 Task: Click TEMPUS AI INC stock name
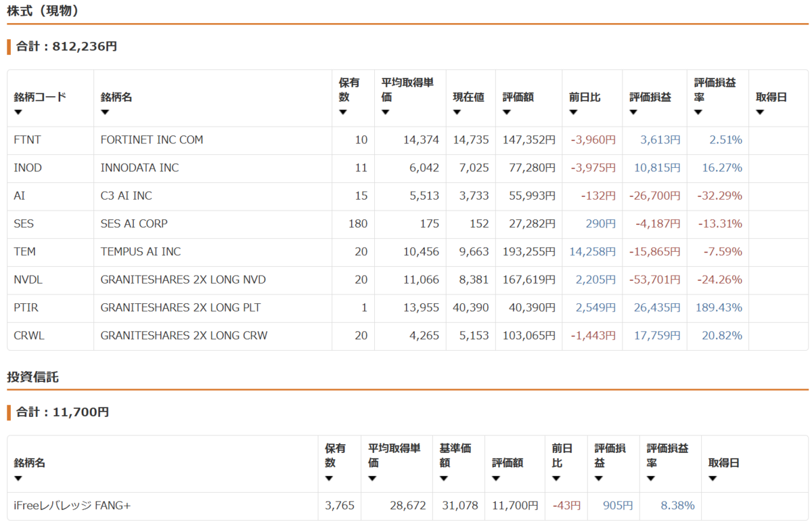click(x=141, y=251)
